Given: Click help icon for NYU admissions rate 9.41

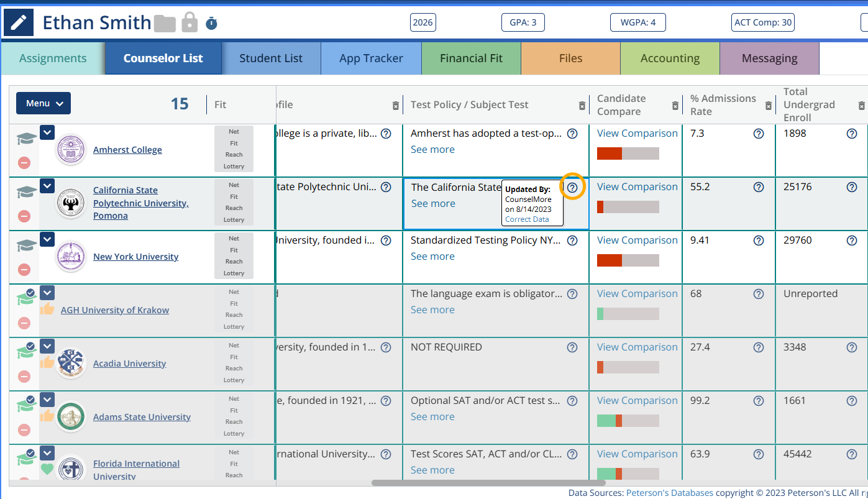Looking at the screenshot, I should 759,240.
